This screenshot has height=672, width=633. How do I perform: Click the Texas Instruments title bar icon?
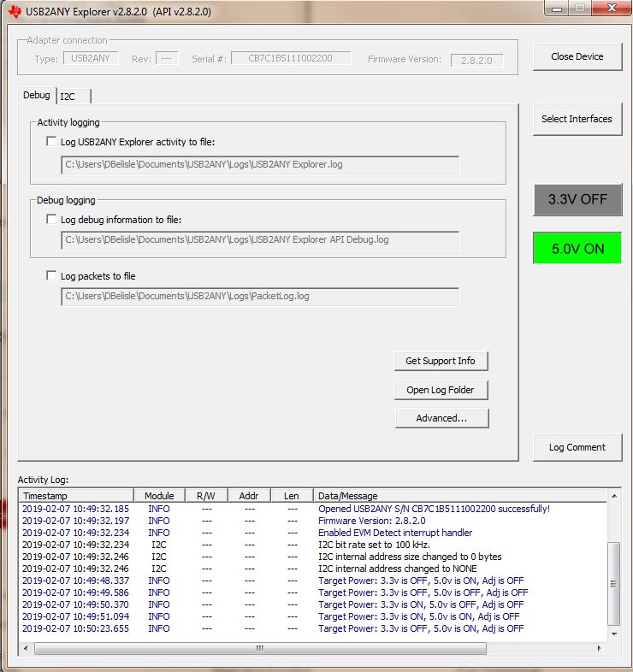click(15, 12)
